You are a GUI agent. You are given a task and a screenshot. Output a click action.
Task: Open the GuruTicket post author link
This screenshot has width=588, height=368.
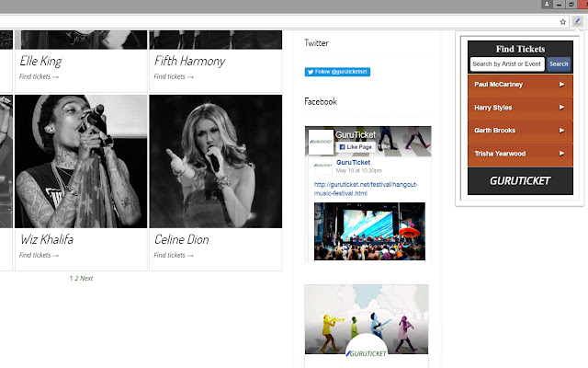[353, 163]
